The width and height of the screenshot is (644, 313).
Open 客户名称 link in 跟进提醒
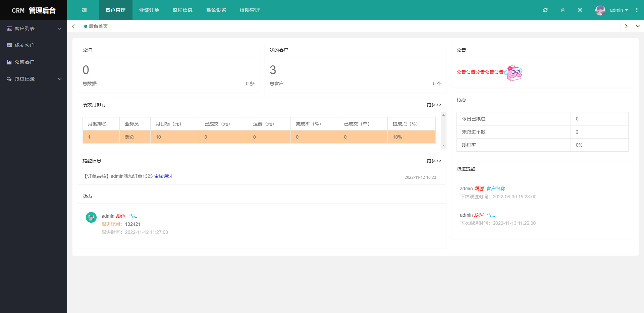point(496,189)
